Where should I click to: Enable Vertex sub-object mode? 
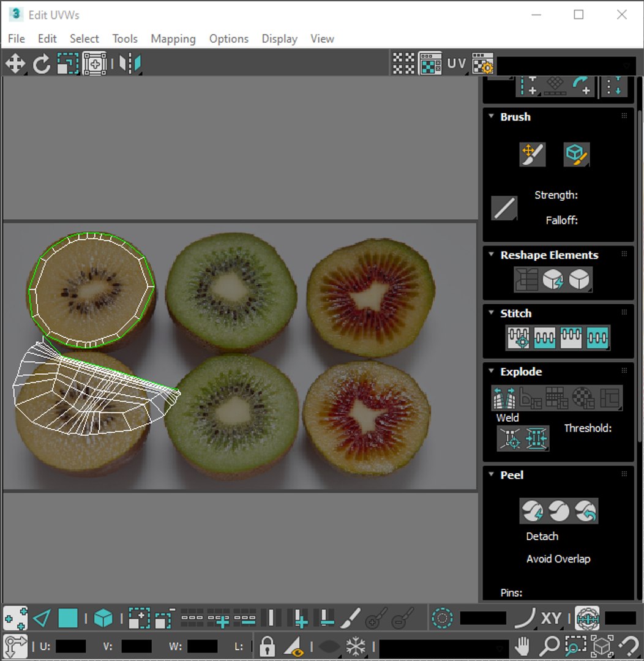pos(15,619)
